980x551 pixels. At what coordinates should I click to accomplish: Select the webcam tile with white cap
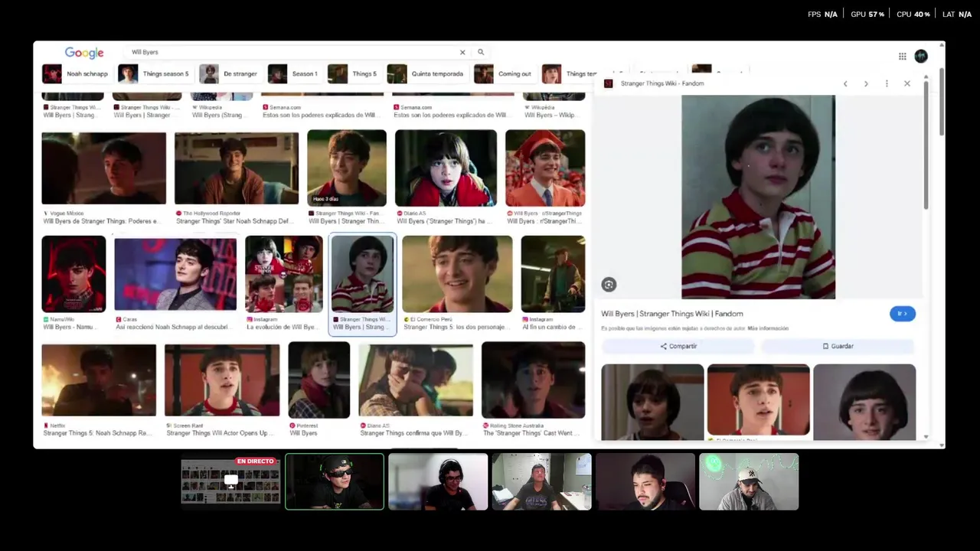click(x=749, y=481)
